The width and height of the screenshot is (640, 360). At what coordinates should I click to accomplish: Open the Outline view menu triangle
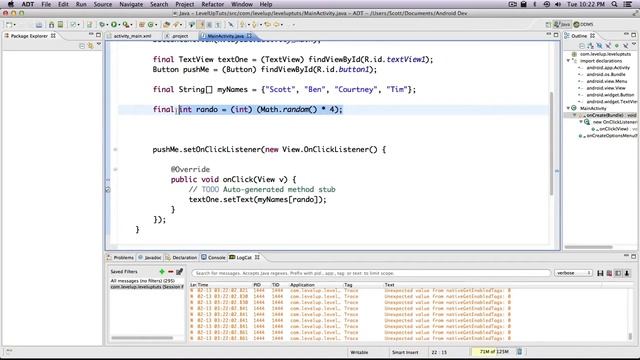(x=634, y=44)
